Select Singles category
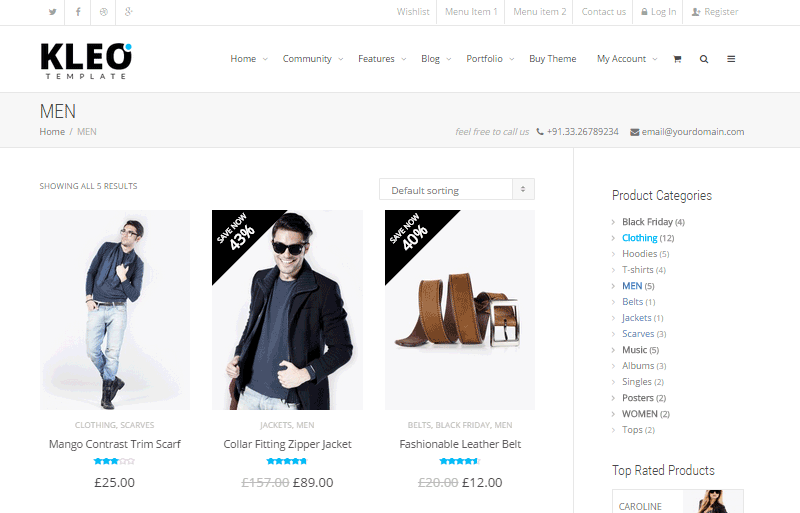 636,382
